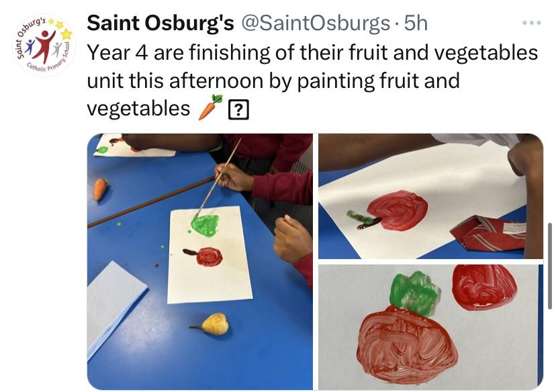
Task: Visit the @SaintOsburgs handle link
Action: [316, 23]
